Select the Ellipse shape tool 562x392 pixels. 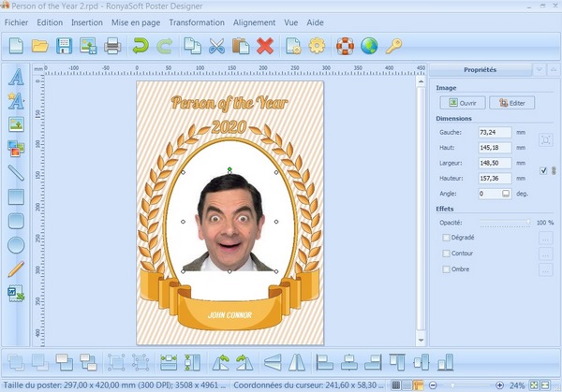[16, 245]
